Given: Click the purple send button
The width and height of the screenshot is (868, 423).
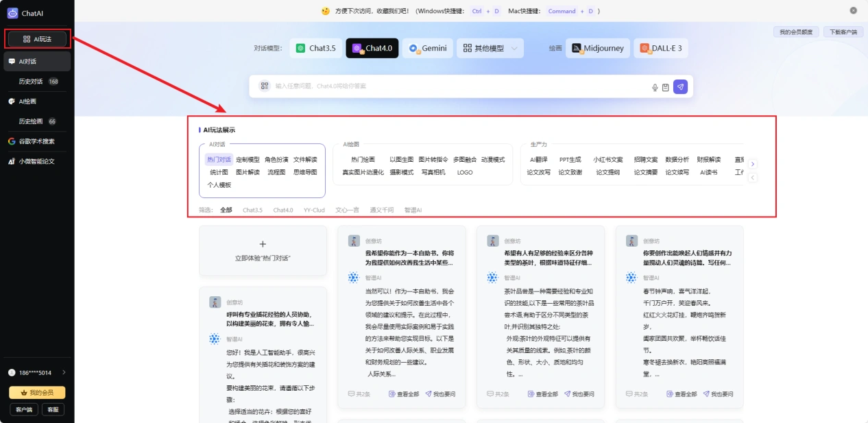Looking at the screenshot, I should click(680, 86).
